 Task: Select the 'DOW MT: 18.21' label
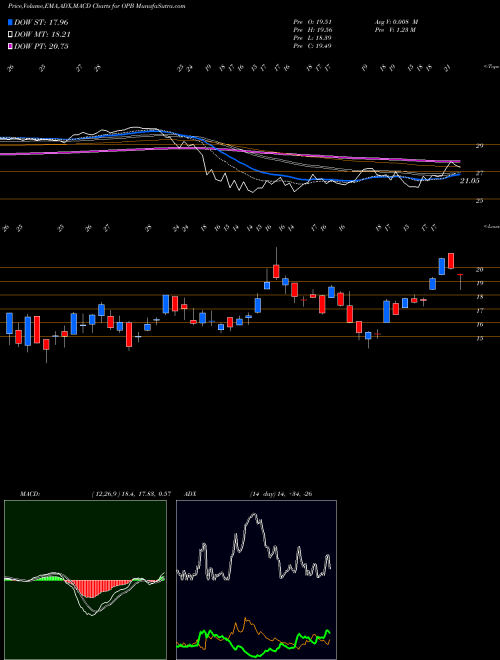(x=42, y=35)
